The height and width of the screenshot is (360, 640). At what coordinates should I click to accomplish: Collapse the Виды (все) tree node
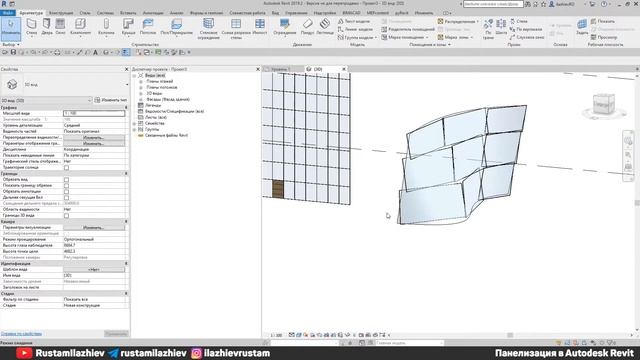pyautogui.click(x=134, y=76)
